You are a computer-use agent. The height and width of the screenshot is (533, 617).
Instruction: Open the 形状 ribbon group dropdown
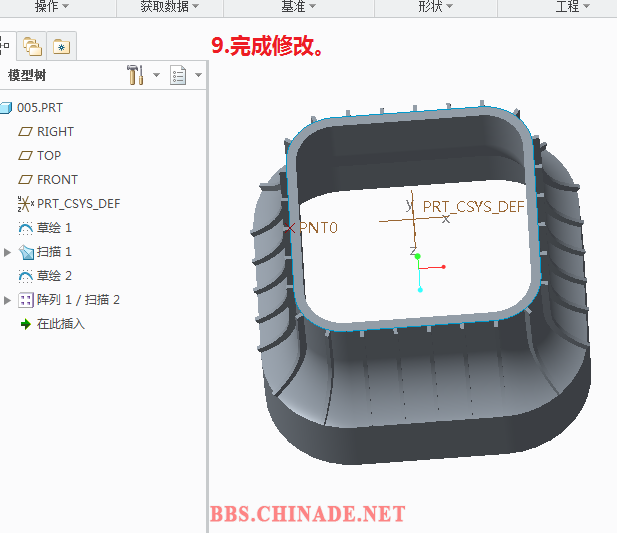[435, 7]
